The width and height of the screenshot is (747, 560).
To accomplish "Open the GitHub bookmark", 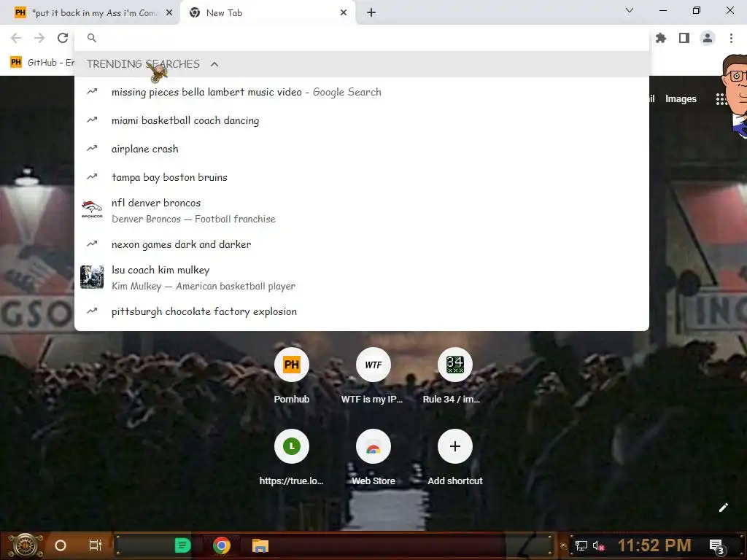I will (42, 63).
